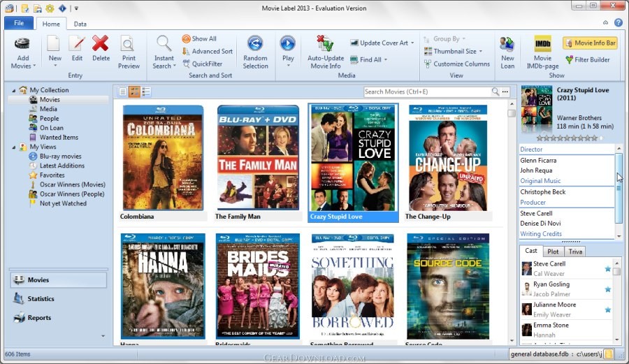Click the Movies navigation pane button
This screenshot has width=629, height=364.
tap(59, 280)
